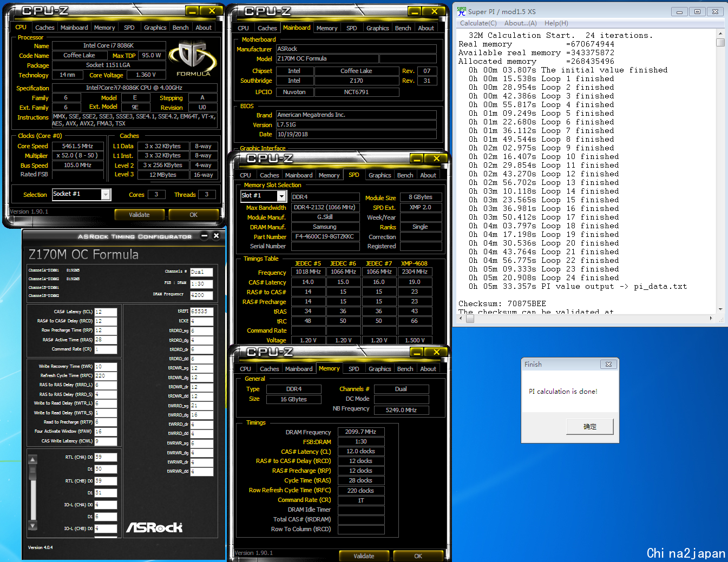Click the NB Frequency 5249.0 MHz value
Image resolution: width=728 pixels, height=562 pixels.
coord(401,410)
